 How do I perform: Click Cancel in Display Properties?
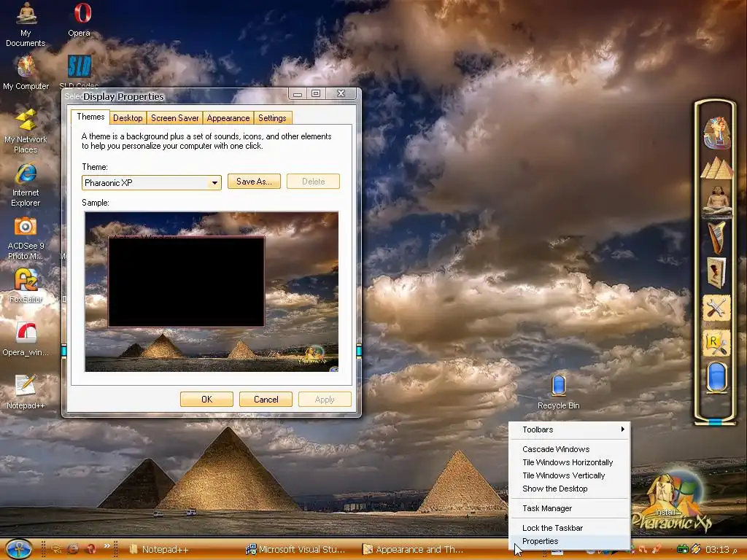(x=266, y=400)
